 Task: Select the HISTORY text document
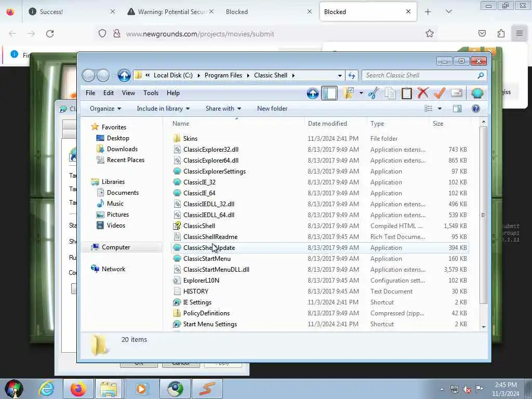pos(196,291)
